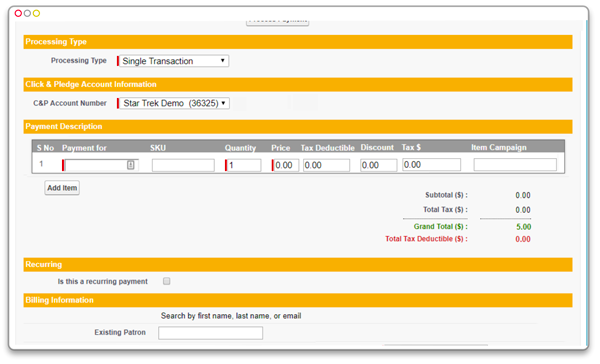The width and height of the screenshot is (600, 364).
Task: Click the Item Campaign column header
Action: point(499,147)
